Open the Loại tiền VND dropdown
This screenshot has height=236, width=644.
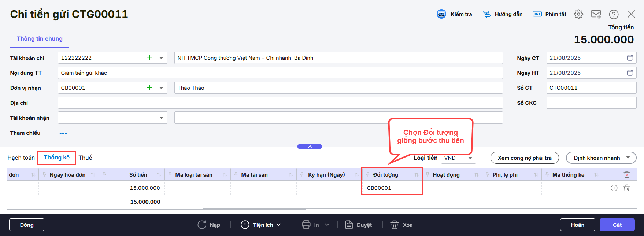tap(470, 158)
